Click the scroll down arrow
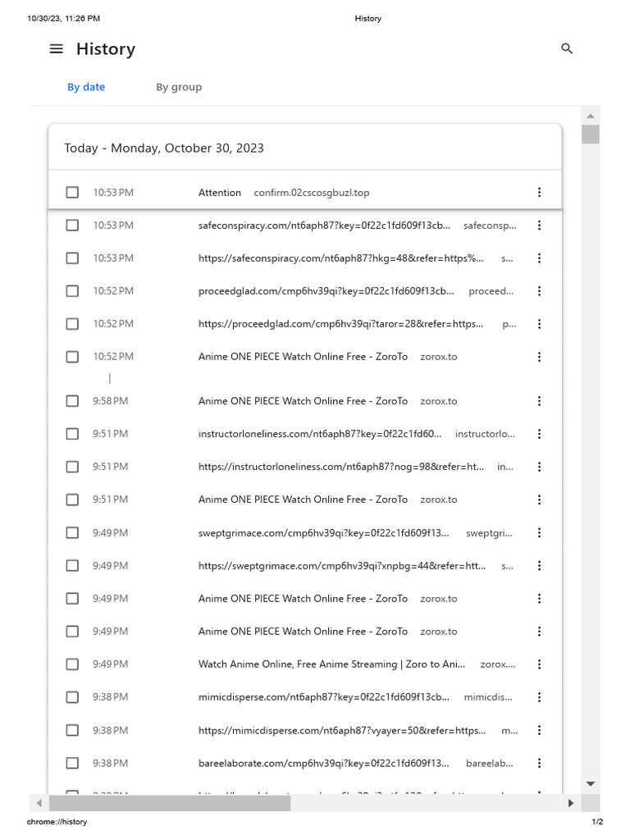The width and height of the screenshot is (630, 840). click(591, 783)
